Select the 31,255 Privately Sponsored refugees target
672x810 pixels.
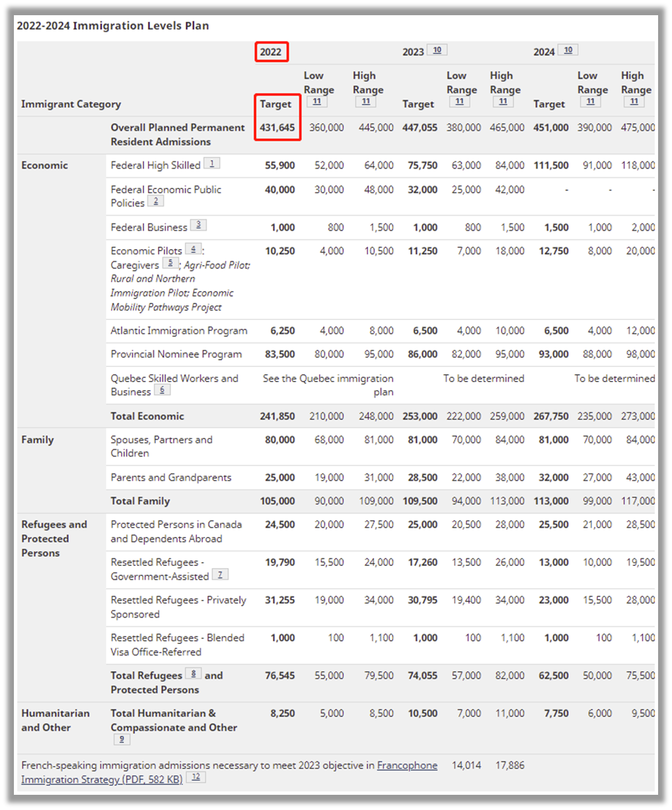pyautogui.click(x=280, y=600)
